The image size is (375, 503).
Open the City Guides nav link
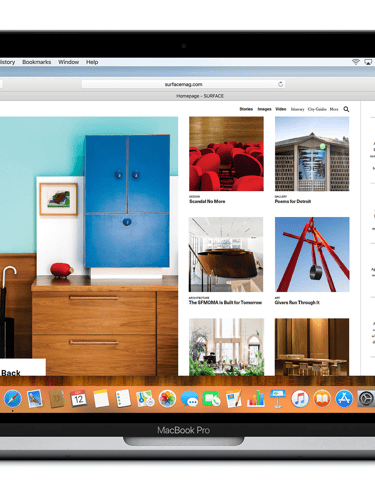(x=317, y=109)
